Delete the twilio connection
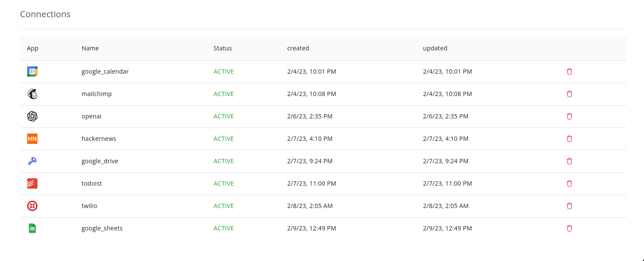Viewport: 644px width, 261px height. pyautogui.click(x=569, y=206)
